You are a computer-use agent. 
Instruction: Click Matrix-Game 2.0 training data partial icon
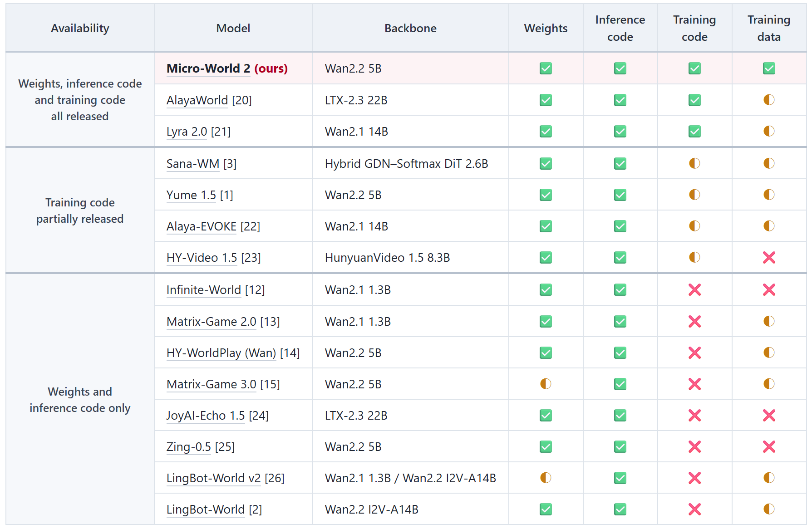click(x=769, y=321)
